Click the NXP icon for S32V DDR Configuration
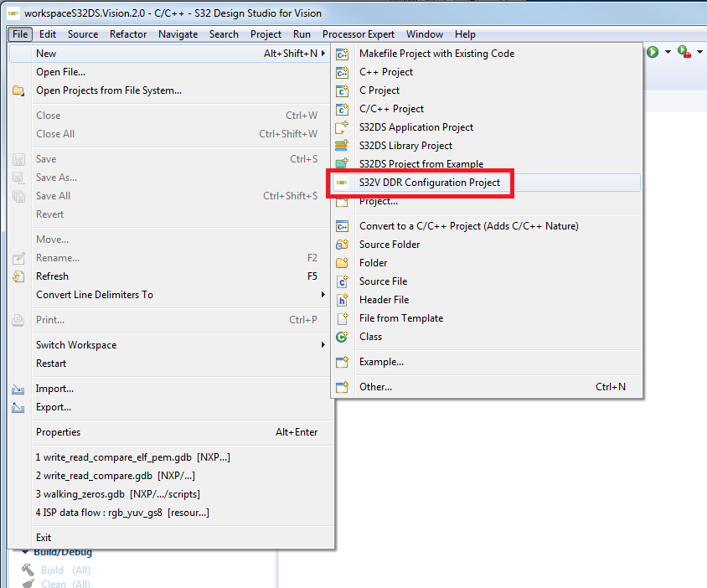Viewport: 707px width, 588px height. pos(343,183)
